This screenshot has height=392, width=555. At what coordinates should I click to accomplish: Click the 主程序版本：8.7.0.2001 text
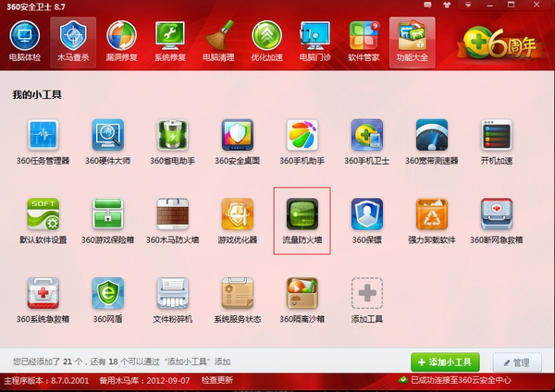pyautogui.click(x=46, y=381)
